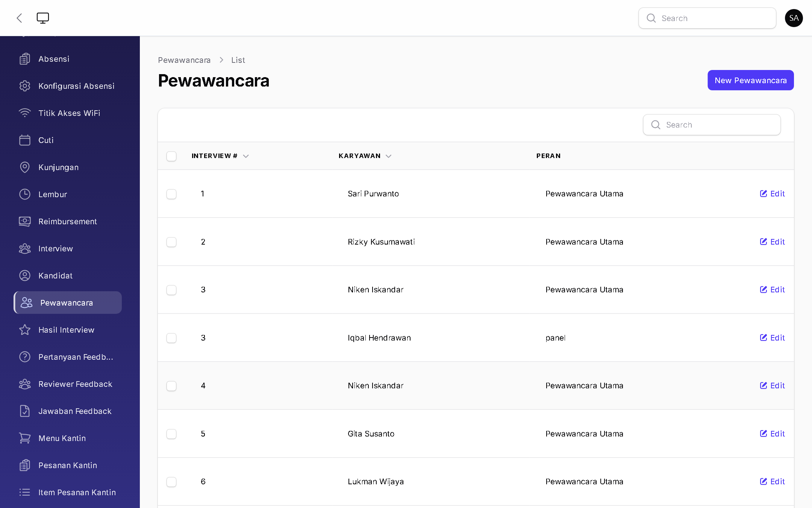Edit the Gita Susanto entry
Image resolution: width=812 pixels, height=508 pixels.
tap(772, 434)
